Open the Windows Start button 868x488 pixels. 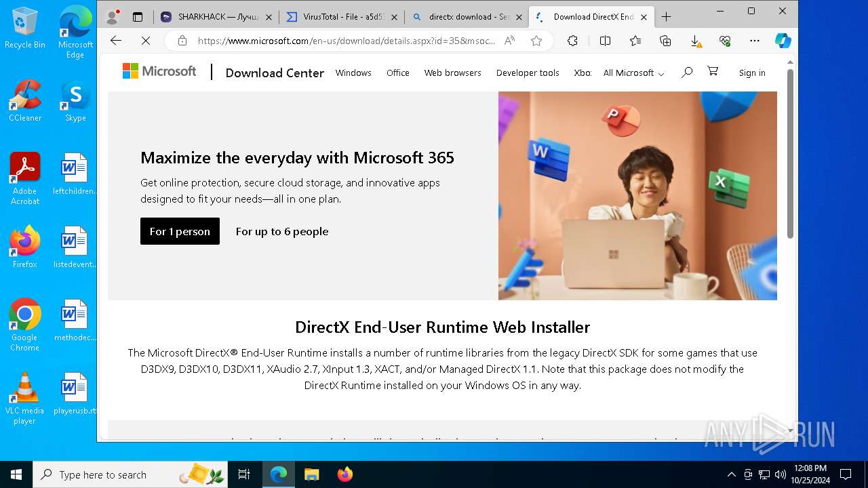(16, 474)
